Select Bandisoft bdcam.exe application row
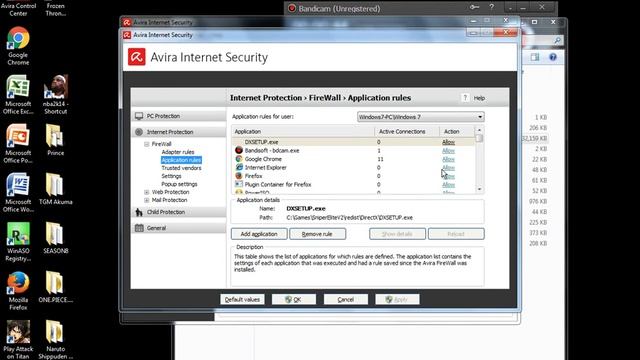The height and width of the screenshot is (360, 640). pos(353,151)
